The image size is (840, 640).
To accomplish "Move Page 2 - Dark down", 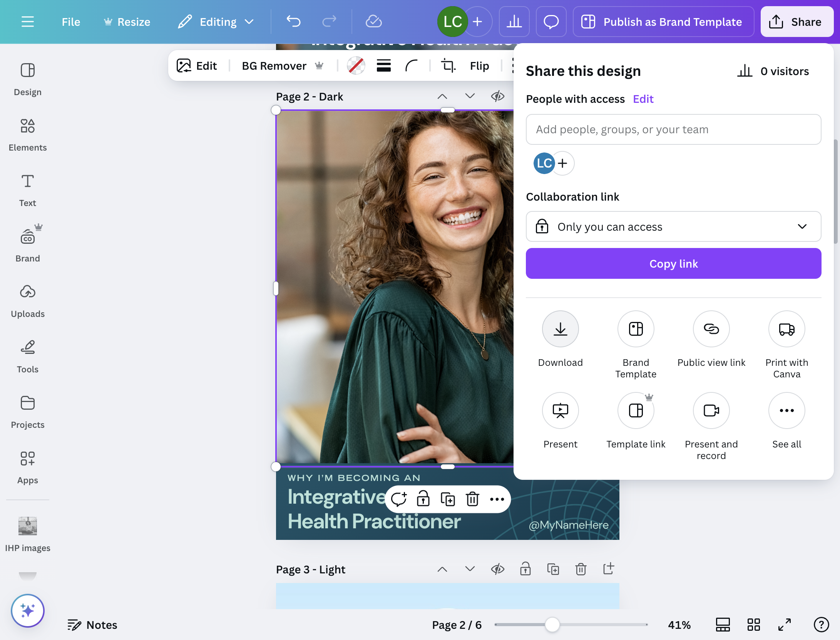I will pos(470,96).
